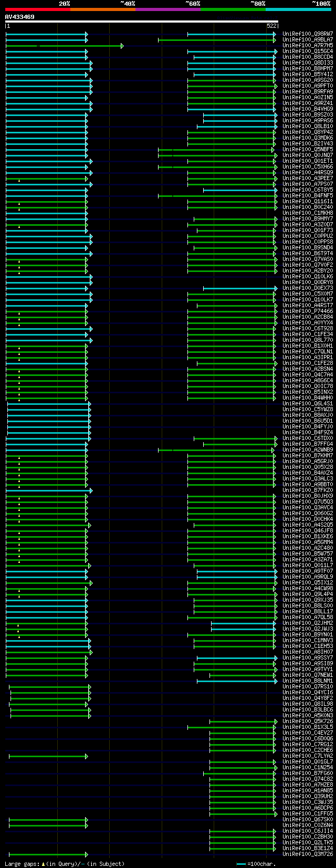
Task: Click the cyan ~100% identity legend bar
Action: [298, 9]
